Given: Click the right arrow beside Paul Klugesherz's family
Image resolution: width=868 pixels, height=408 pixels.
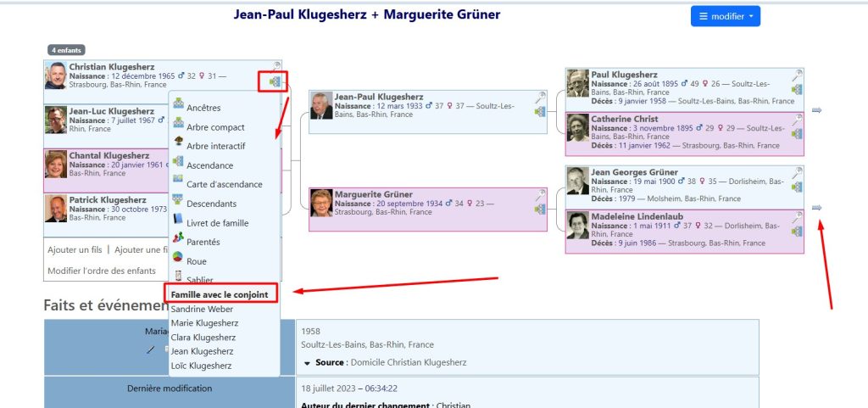Looking at the screenshot, I should [816, 110].
